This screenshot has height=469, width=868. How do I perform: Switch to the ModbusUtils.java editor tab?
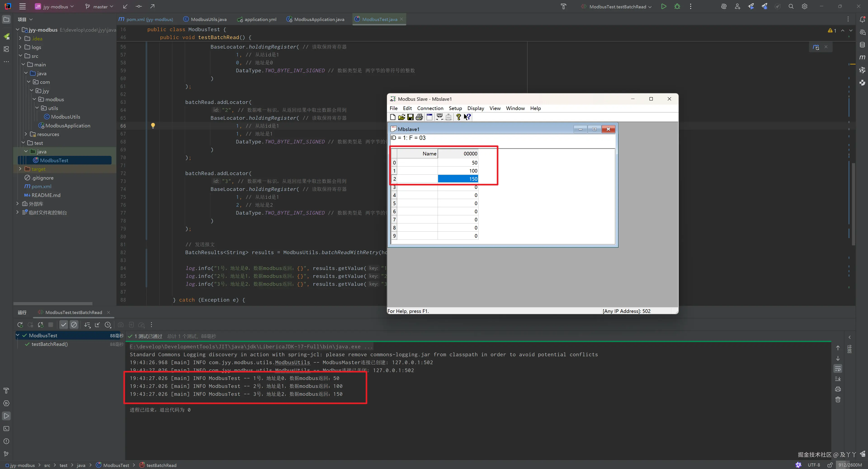click(x=208, y=19)
